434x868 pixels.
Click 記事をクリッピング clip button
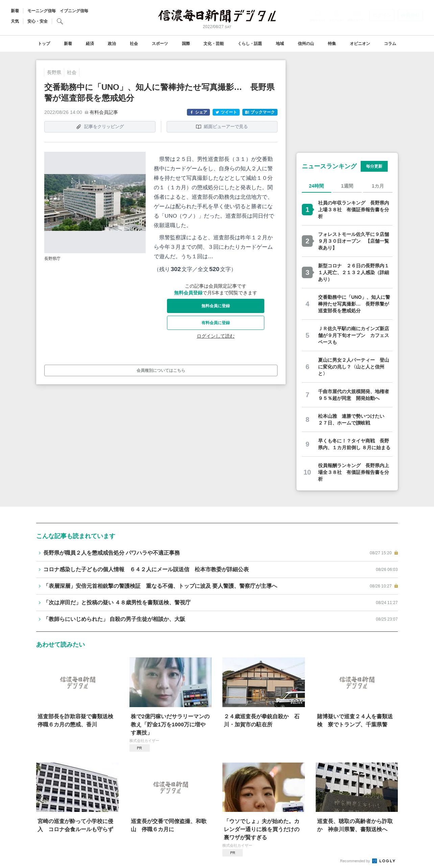coord(100,127)
